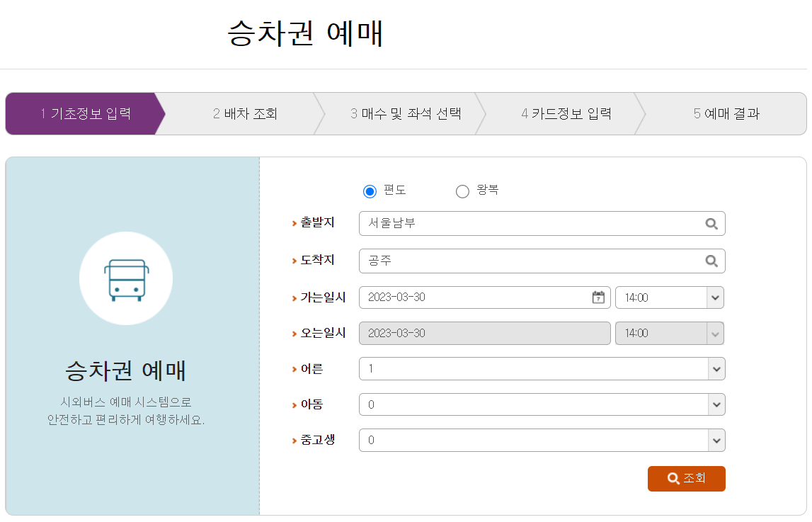Go to step 2 배차 조회
The image size is (812, 522).
[x=245, y=114]
